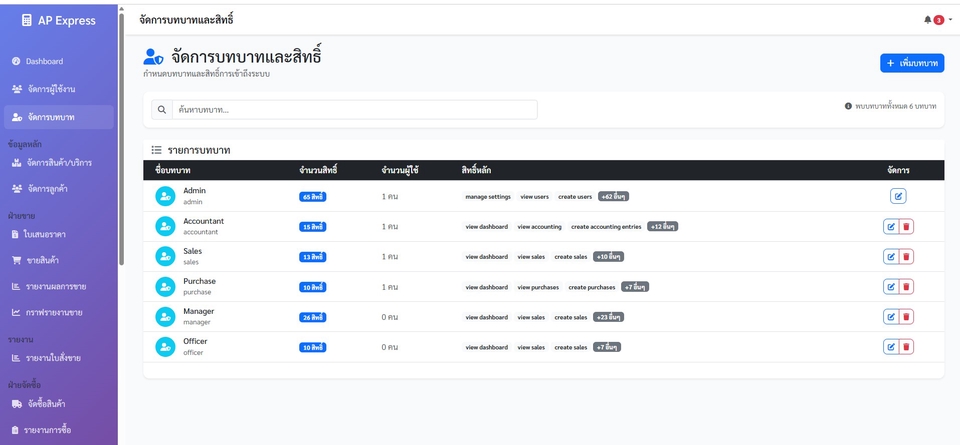The image size is (960, 445).
Task: Click the sidebar vertical scrollbar
Action: (x=121, y=140)
